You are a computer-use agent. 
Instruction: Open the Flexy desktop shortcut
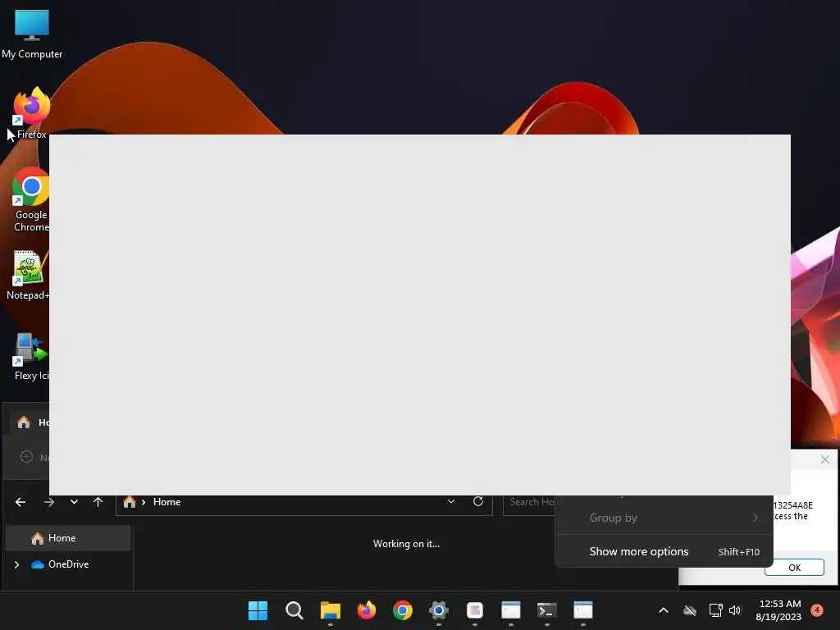[x=30, y=356]
